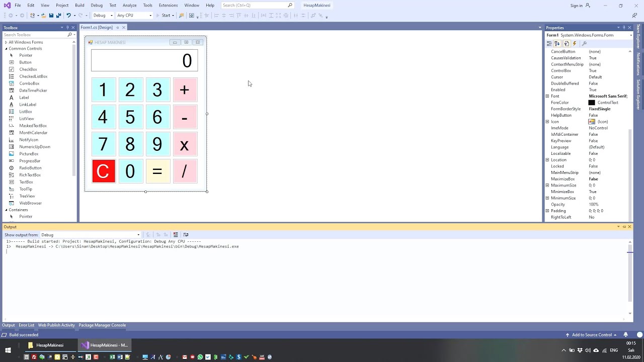This screenshot has width=644, height=362.
Task: Click the notifications bell in status bar
Action: 626,335
